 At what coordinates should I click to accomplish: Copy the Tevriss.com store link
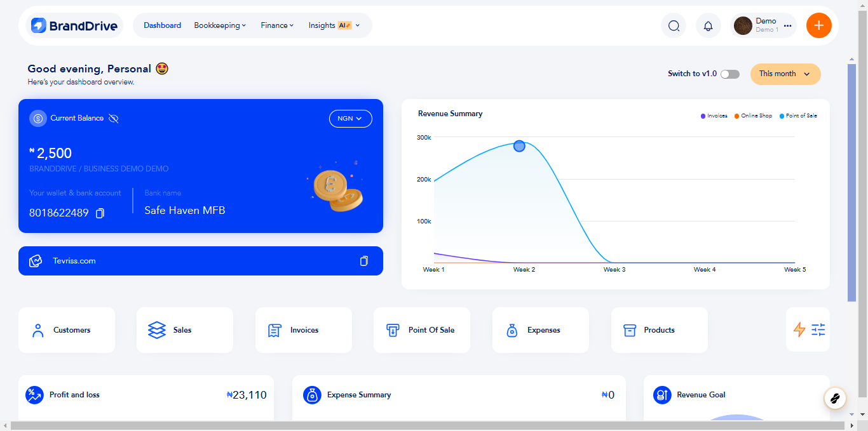(363, 261)
